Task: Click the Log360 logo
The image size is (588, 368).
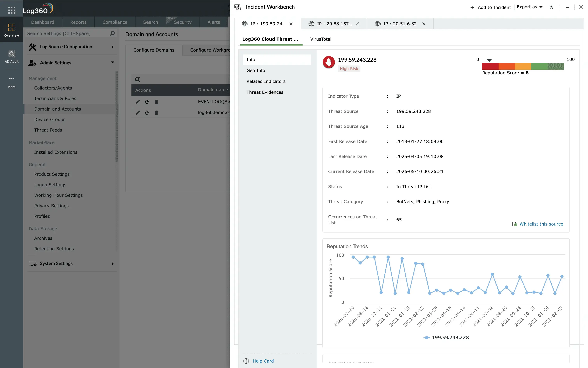Action: click(x=38, y=9)
